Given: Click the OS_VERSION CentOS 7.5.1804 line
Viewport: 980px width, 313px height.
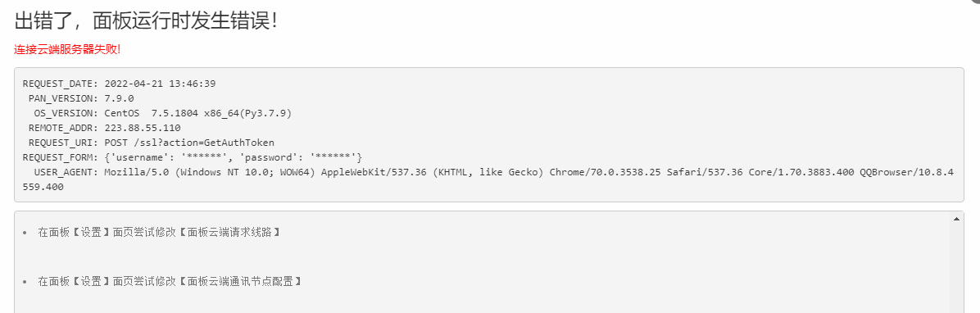Looking at the screenshot, I should click(x=162, y=113).
